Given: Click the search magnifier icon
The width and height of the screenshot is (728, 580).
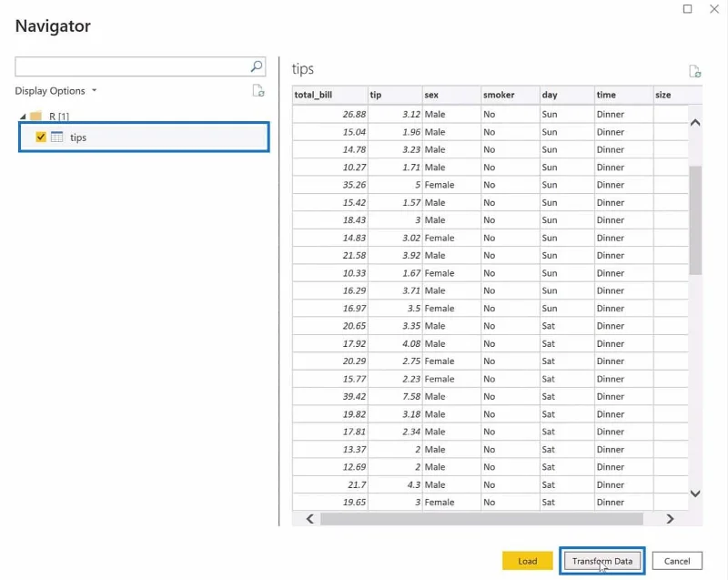Looking at the screenshot, I should (257, 66).
